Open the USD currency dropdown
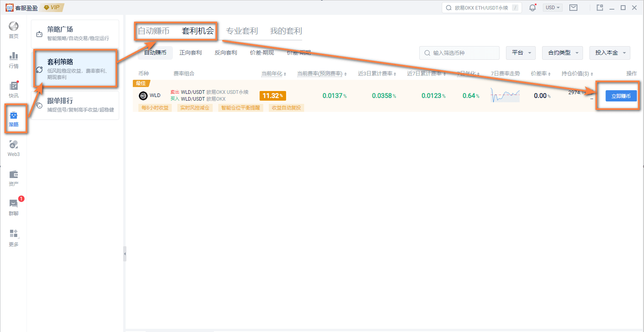This screenshot has height=332, width=644. point(553,8)
